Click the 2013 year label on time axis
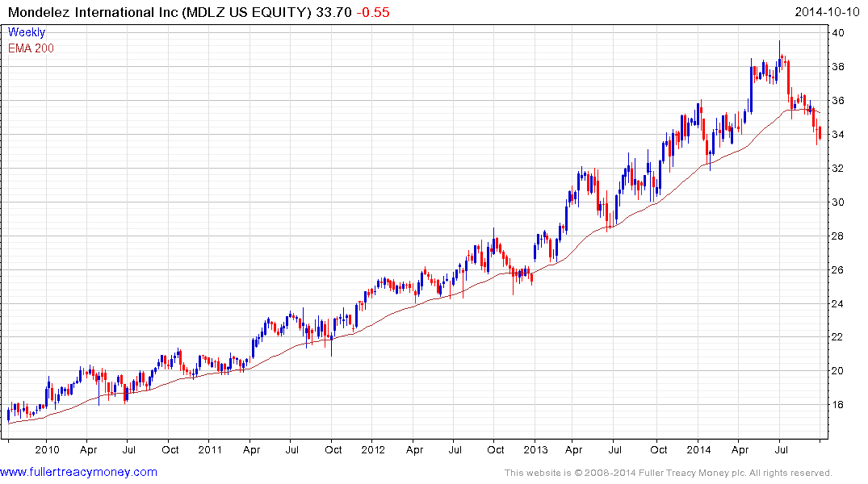This screenshot has width=868, height=484. [535, 449]
